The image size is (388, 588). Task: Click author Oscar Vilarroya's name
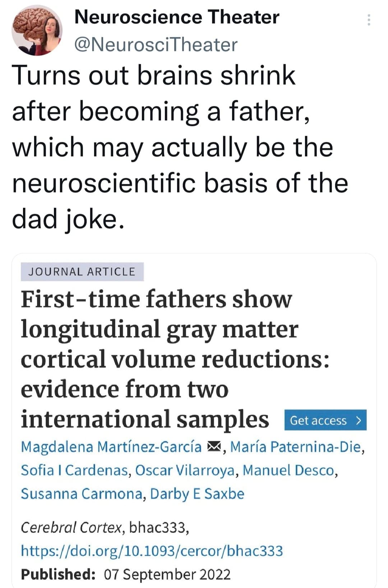pyautogui.click(x=185, y=470)
